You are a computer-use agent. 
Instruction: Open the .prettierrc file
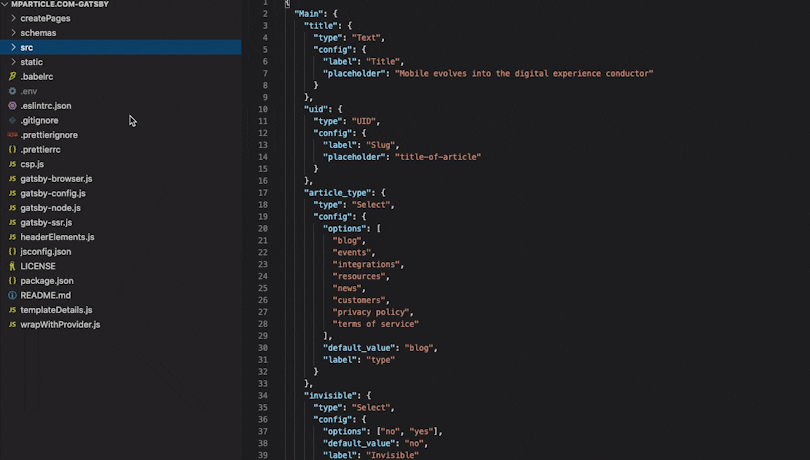(40, 149)
